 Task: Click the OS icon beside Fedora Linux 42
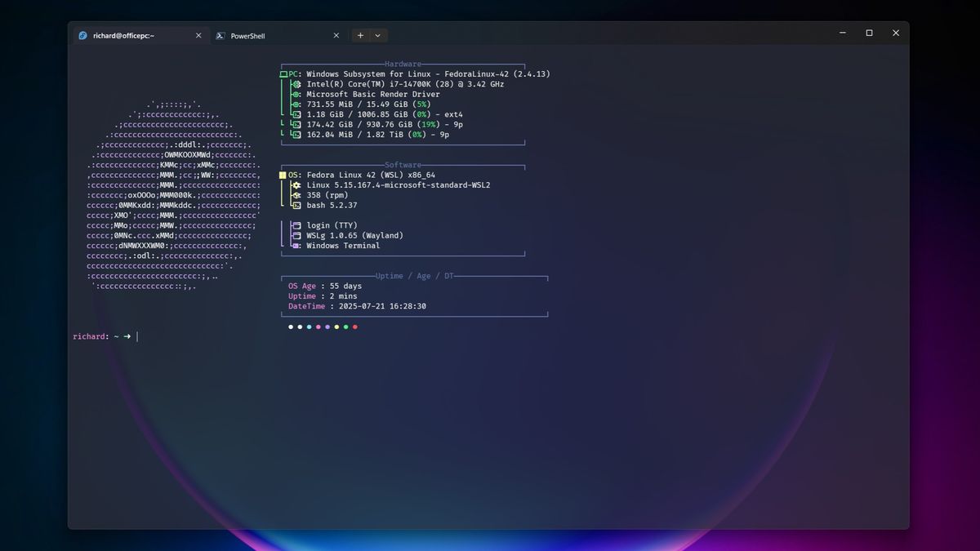[283, 175]
